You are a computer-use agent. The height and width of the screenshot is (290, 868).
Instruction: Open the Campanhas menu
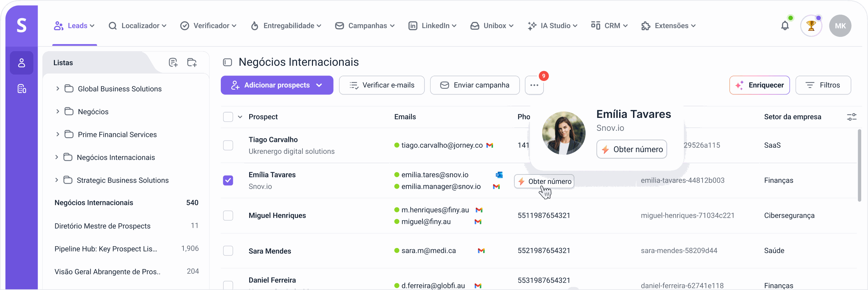(x=365, y=26)
